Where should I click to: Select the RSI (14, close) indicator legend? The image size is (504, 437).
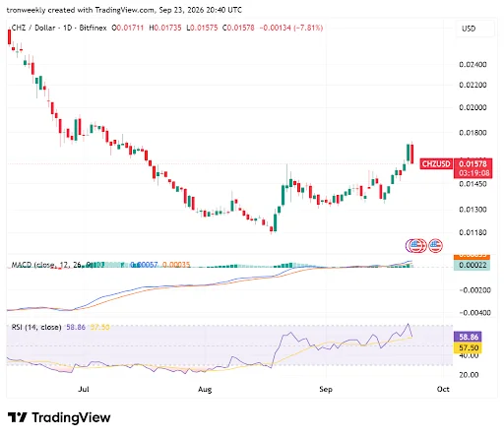point(36,327)
